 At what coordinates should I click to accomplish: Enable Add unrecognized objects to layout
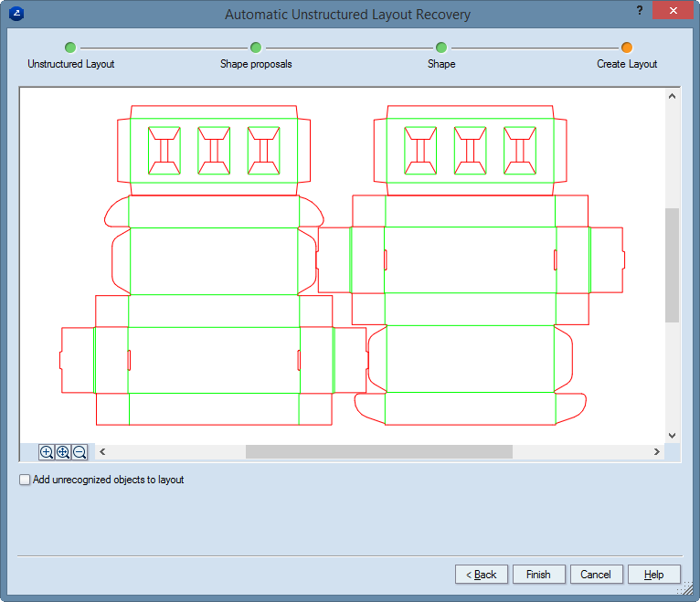26,480
